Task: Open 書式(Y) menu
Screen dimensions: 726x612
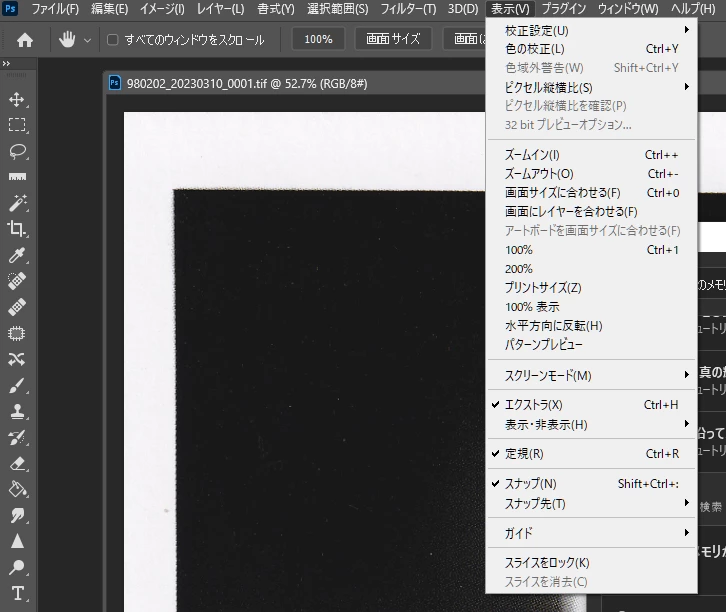Action: (275, 9)
